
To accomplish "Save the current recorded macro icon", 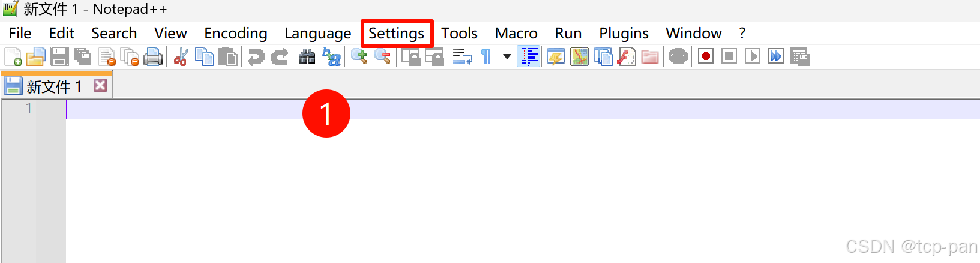I will point(800,57).
